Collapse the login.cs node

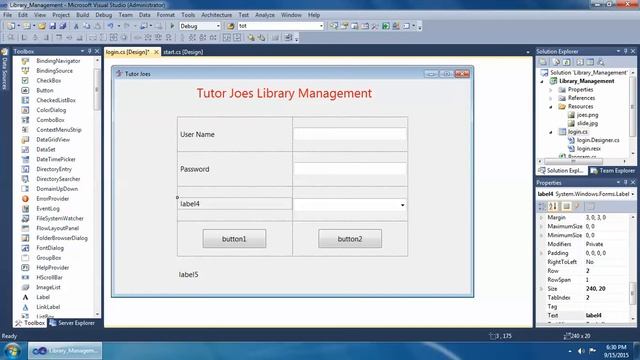pos(551,132)
